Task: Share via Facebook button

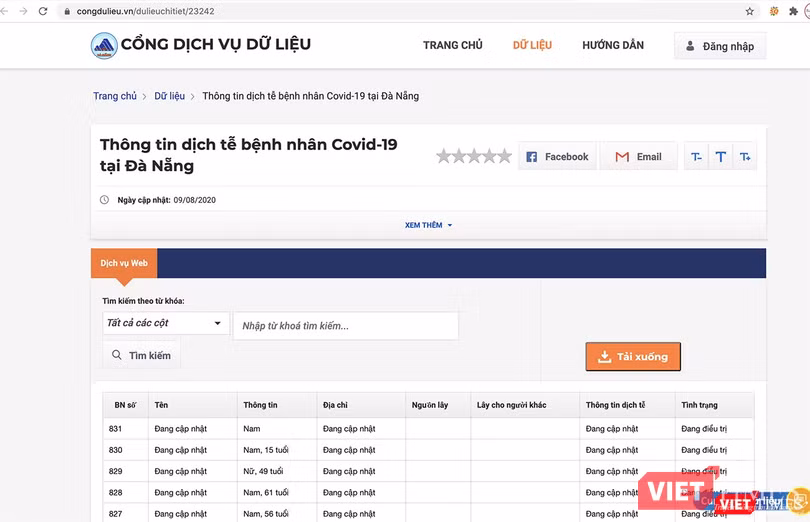Action: click(557, 157)
